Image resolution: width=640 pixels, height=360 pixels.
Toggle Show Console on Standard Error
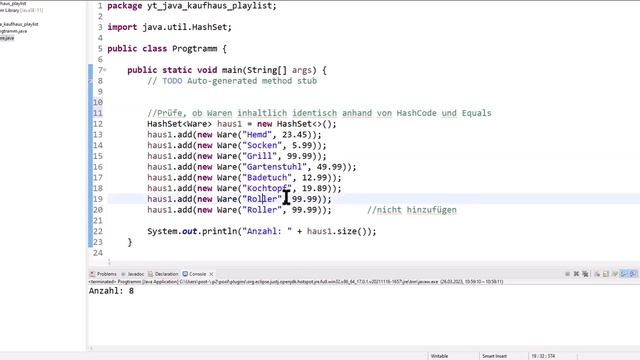633,274
